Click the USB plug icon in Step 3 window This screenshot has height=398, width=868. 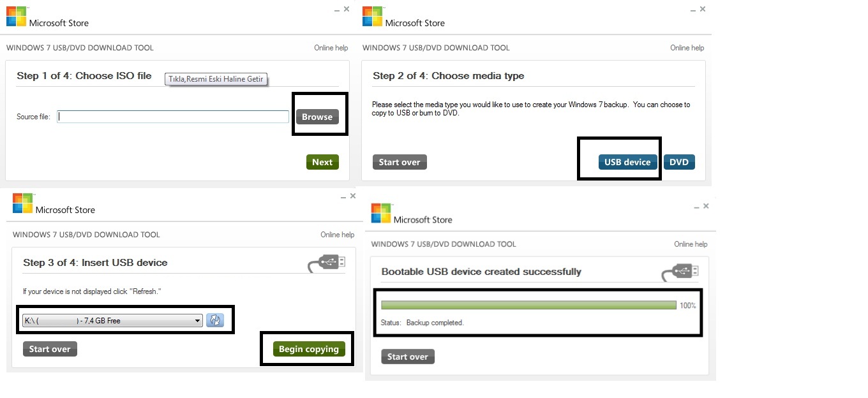click(326, 263)
